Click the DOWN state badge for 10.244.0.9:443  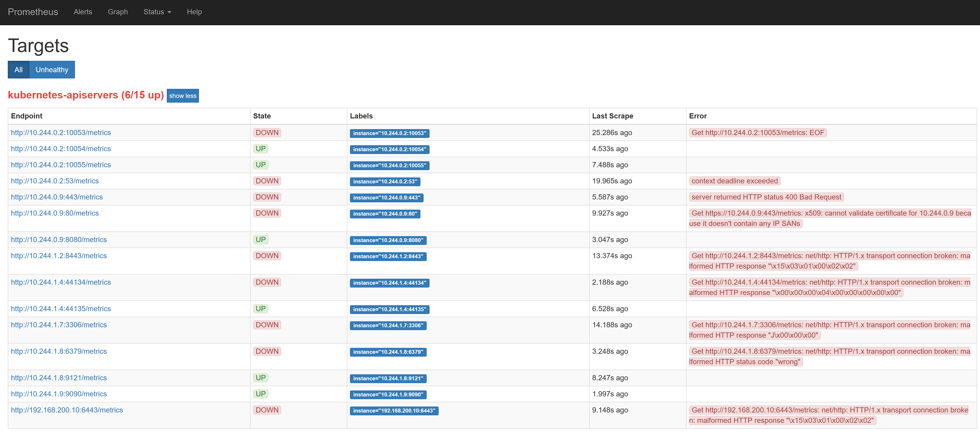coord(267,197)
